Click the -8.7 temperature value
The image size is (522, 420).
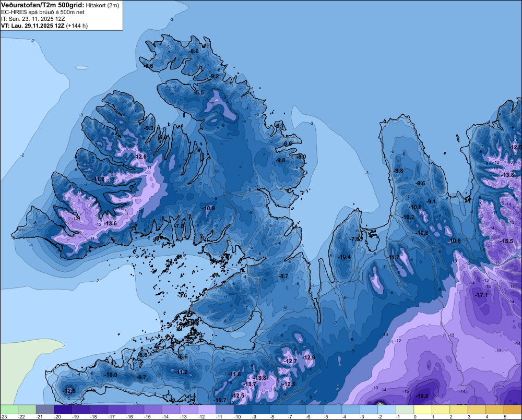click(x=283, y=276)
